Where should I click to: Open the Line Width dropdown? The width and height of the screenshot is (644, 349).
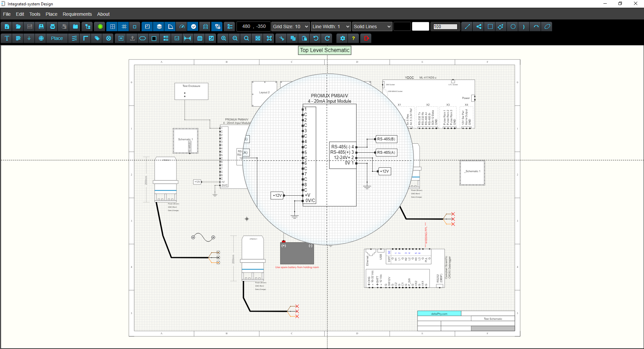pos(331,27)
